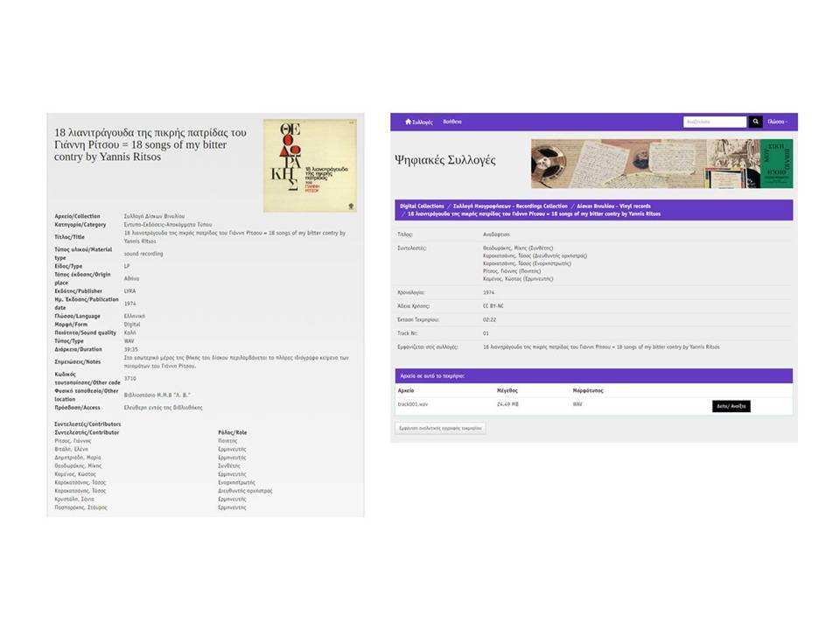Click contributor Ρίτσος, Γιάννης in left list
840x630 pixels.
(x=73, y=441)
